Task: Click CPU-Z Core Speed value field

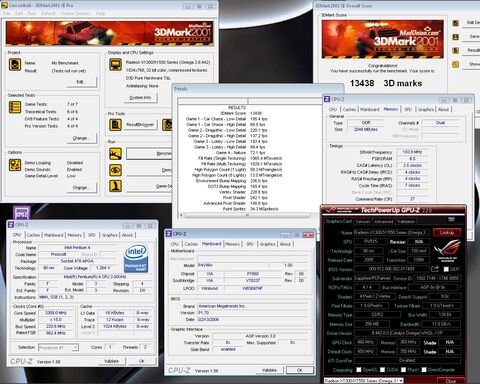Action: coord(56,313)
